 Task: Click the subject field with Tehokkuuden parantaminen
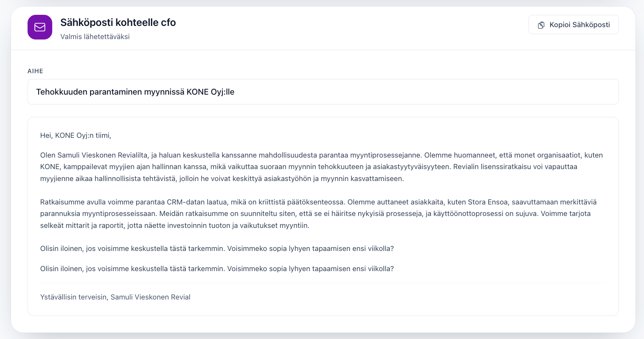[323, 92]
